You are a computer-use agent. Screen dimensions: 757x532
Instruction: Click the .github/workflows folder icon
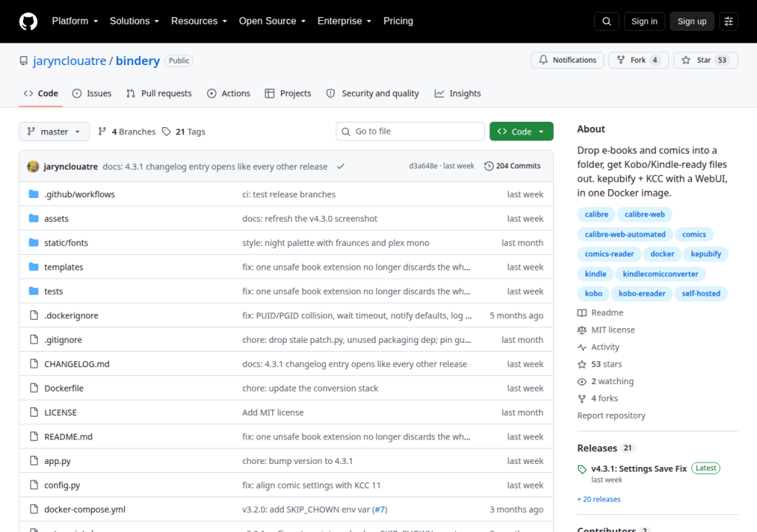coord(33,194)
